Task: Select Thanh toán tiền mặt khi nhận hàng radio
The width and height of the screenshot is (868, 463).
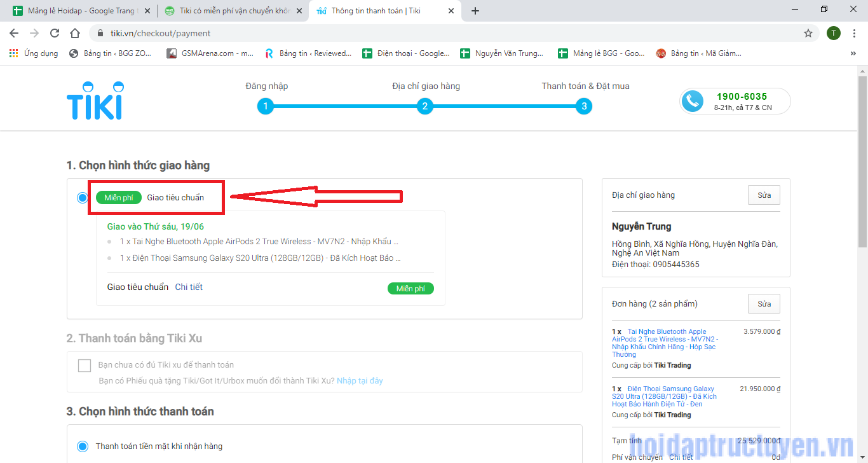Action: 83,446
